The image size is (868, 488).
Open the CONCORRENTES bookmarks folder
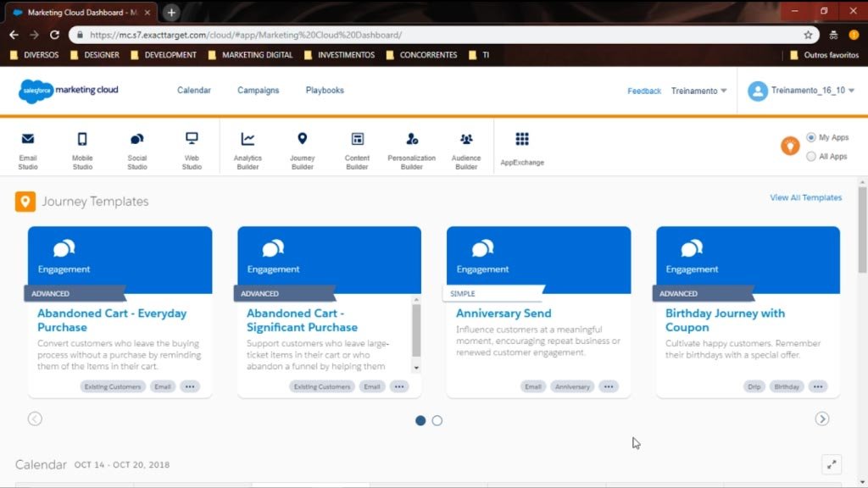coord(422,55)
